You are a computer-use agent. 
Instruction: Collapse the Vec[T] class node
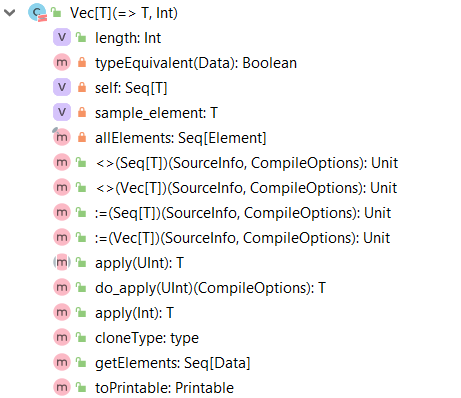10,13
